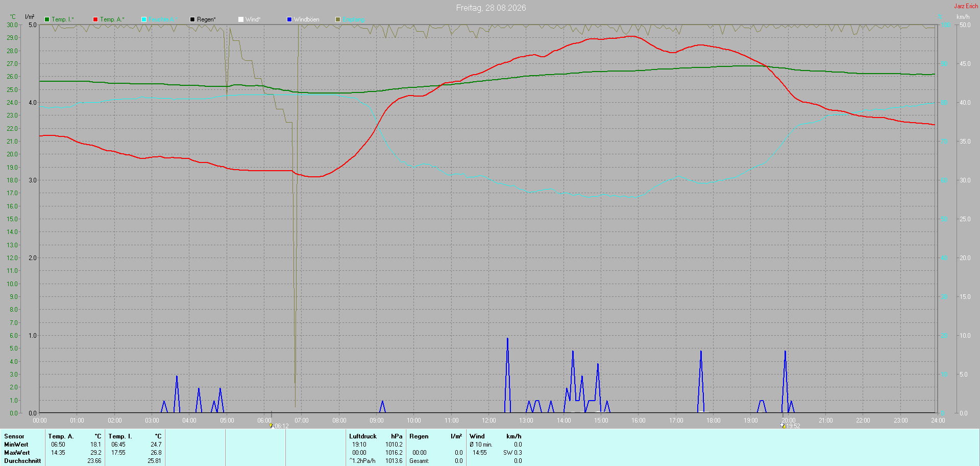Click the sunset marker at 19:52
Screen dimensions: 980x466
click(x=783, y=425)
